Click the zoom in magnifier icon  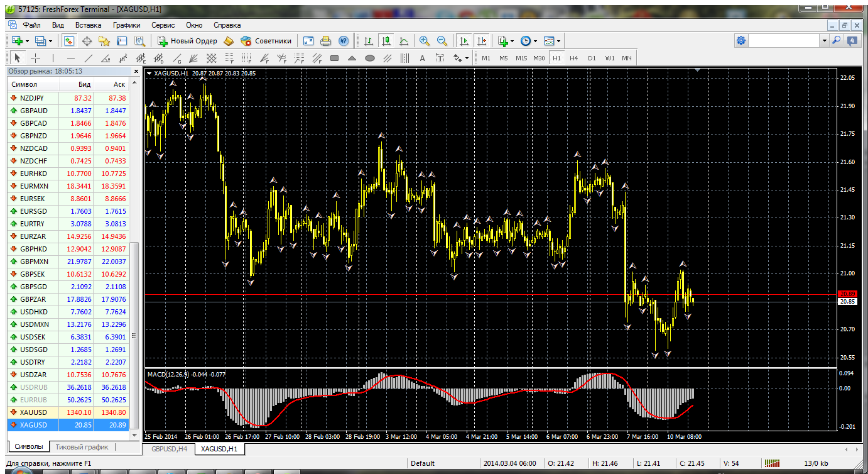(425, 41)
